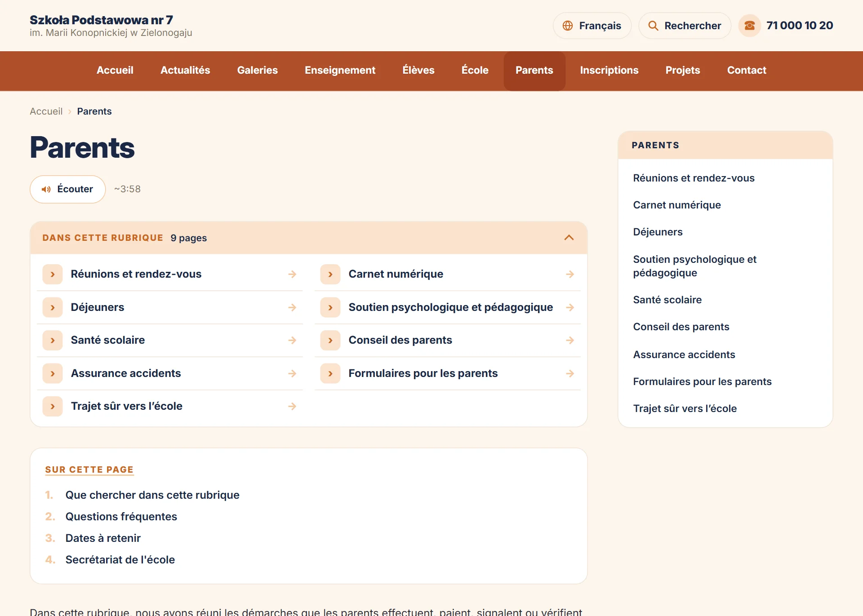Click chevron icon beside Soutien psychologique card
This screenshot has height=616, width=863.
click(330, 307)
